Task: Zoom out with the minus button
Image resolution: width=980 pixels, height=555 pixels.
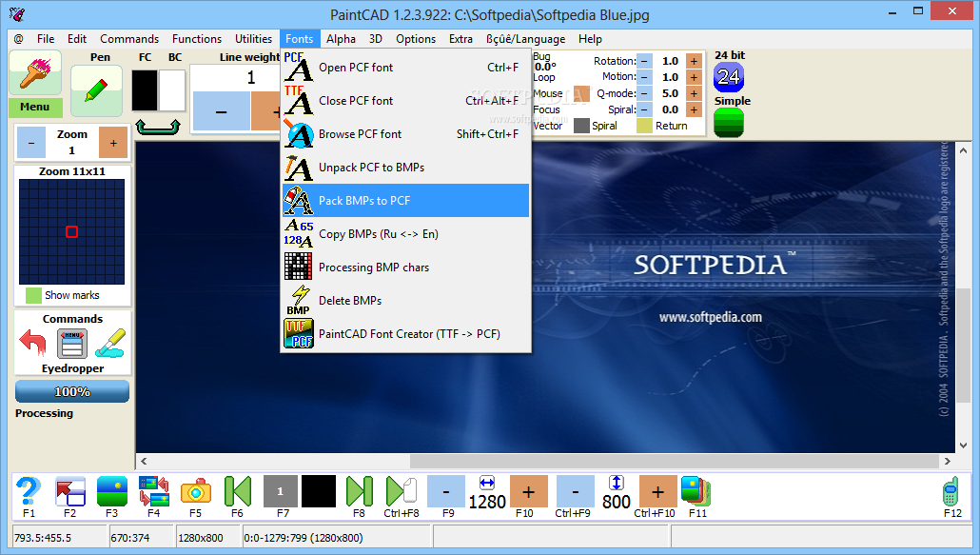Action: point(31,143)
